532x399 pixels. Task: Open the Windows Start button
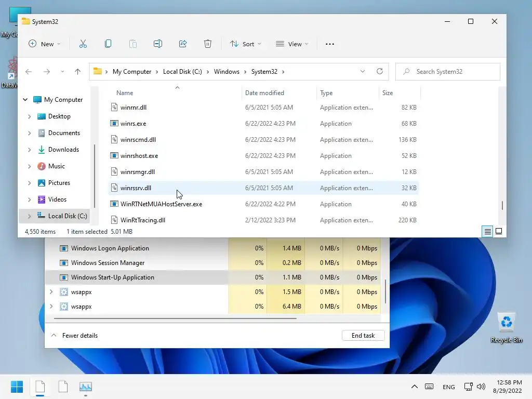[x=17, y=387]
